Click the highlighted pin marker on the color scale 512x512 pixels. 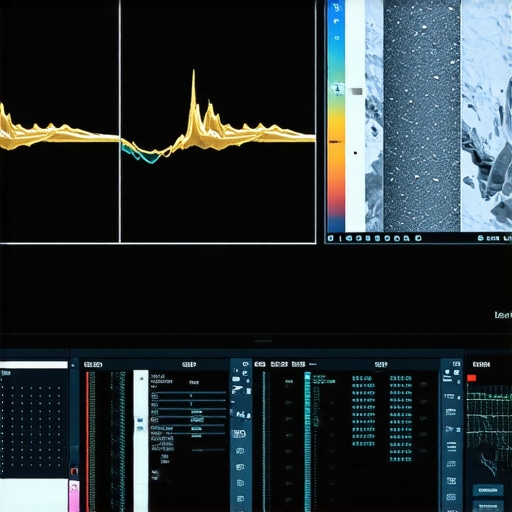337,89
